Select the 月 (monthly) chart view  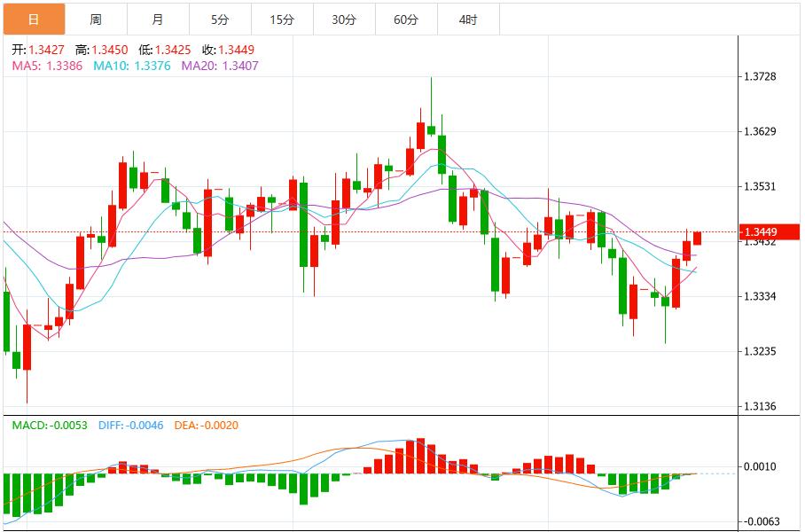click(157, 17)
